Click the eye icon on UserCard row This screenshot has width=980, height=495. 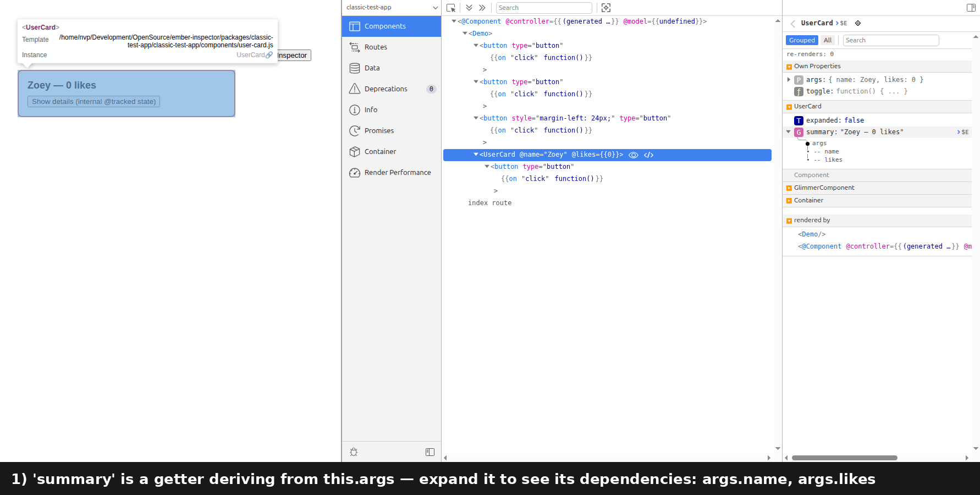[x=634, y=155]
